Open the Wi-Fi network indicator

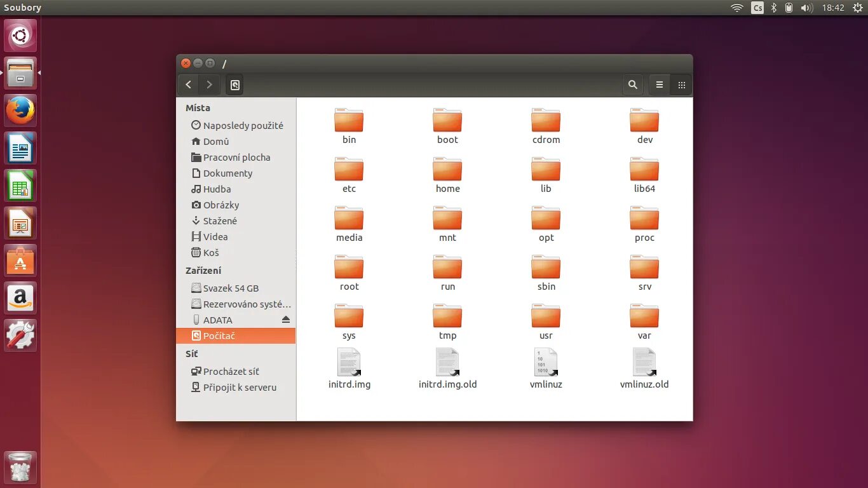[x=737, y=8]
